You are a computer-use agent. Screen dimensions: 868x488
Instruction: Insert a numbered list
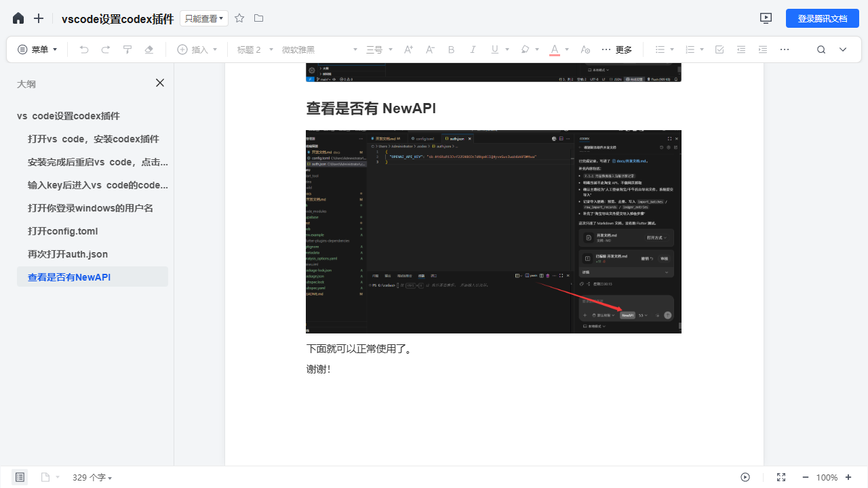tap(690, 49)
